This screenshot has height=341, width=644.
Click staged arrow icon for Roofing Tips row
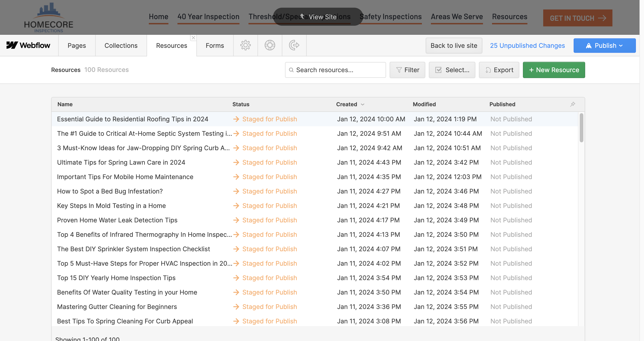point(236,119)
